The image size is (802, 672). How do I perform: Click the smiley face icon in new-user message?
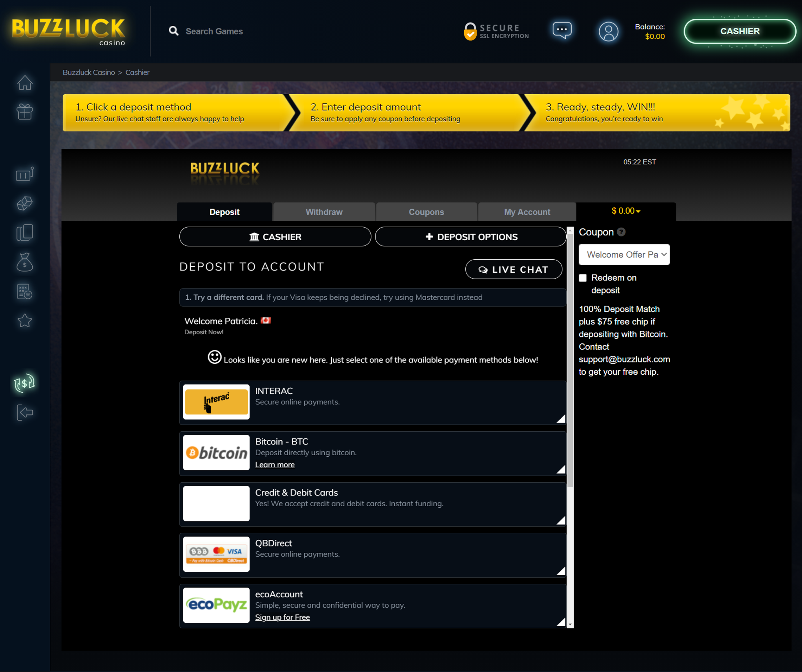[215, 357]
